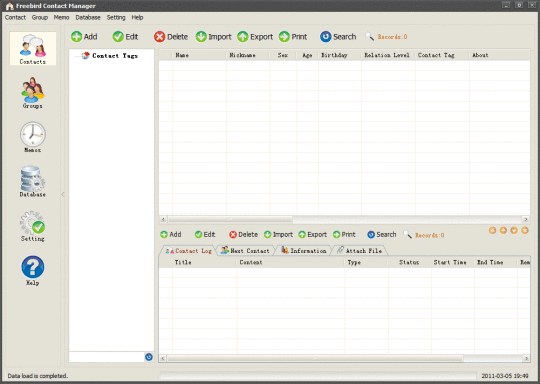Sort by Sex column header

click(x=283, y=55)
